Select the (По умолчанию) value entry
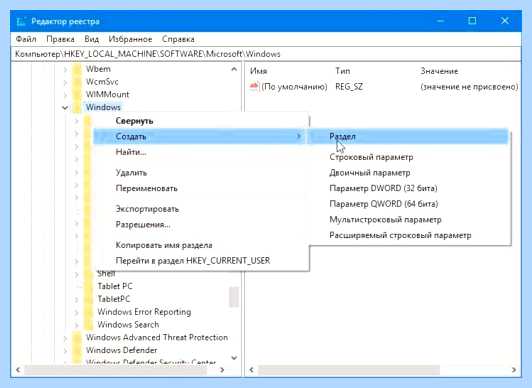Image resolution: width=532 pixels, height=388 pixels. click(294, 87)
